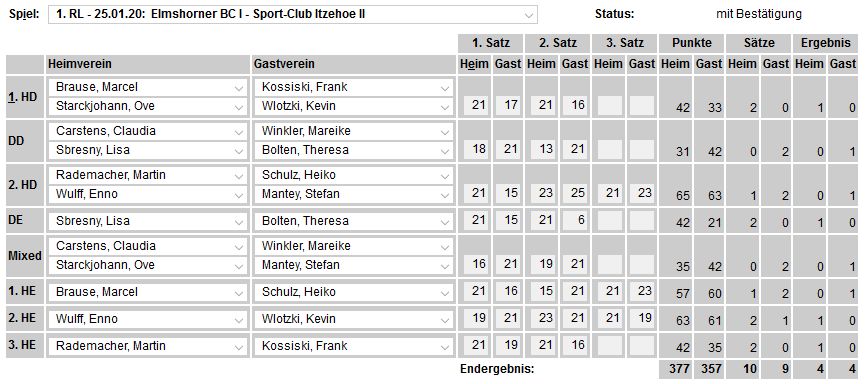Select the DD second set Gast score field
The image size is (865, 384).
tap(575, 149)
